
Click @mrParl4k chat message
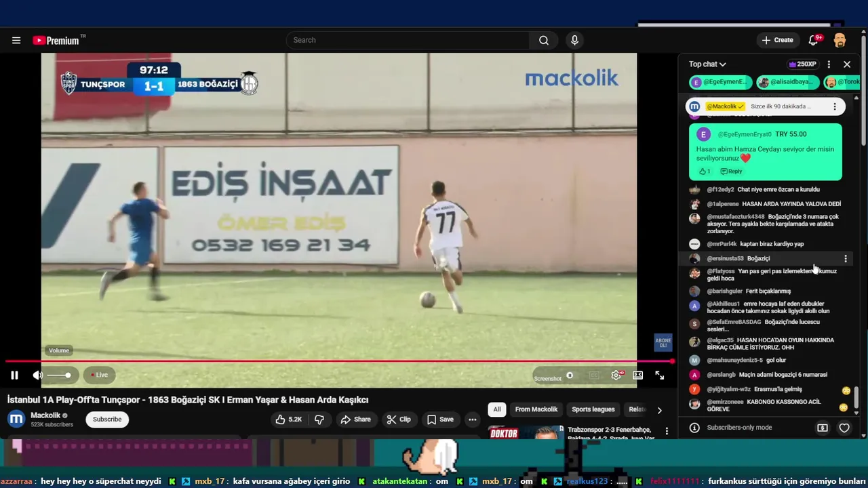coord(766,244)
